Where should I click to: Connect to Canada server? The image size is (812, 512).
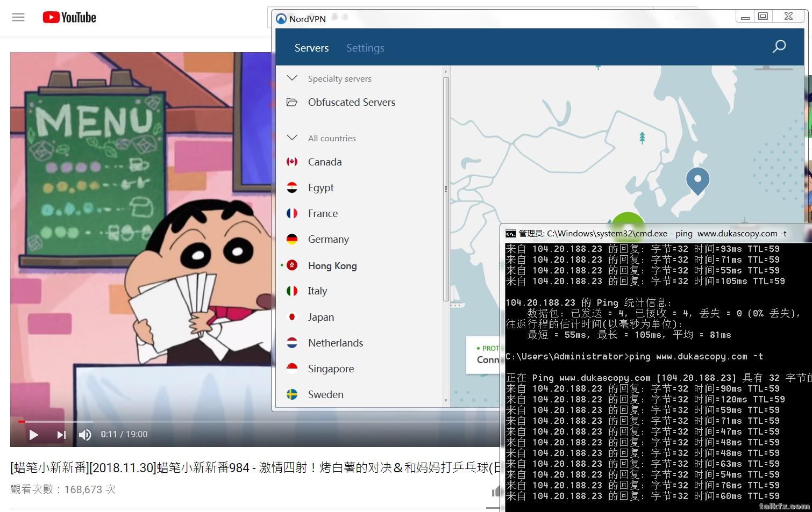tap(325, 162)
